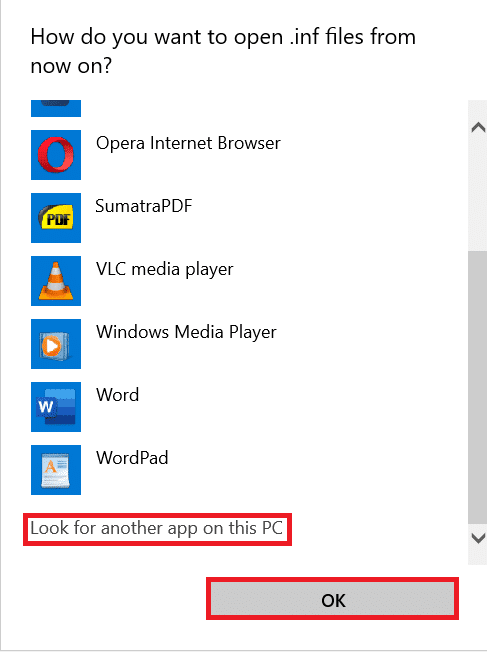Confirm with the OK button

[x=333, y=599]
